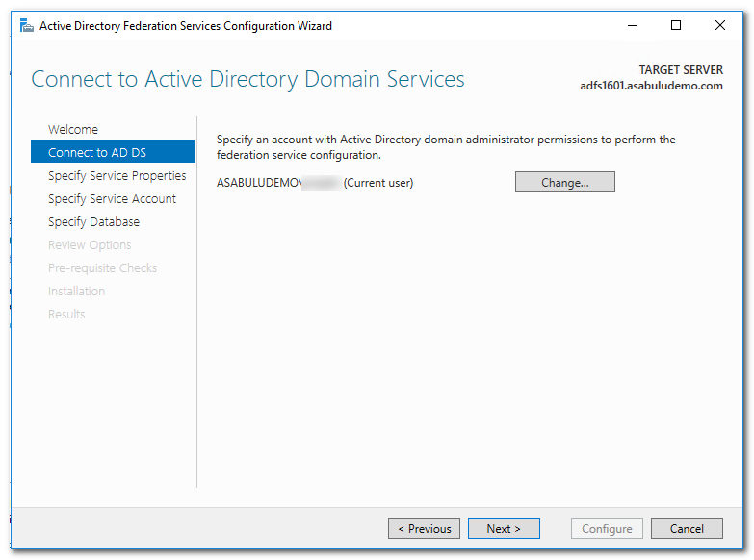The width and height of the screenshot is (754, 560).
Task: Click the adfs1601.asabuludemo.com target server name
Action: click(x=651, y=86)
